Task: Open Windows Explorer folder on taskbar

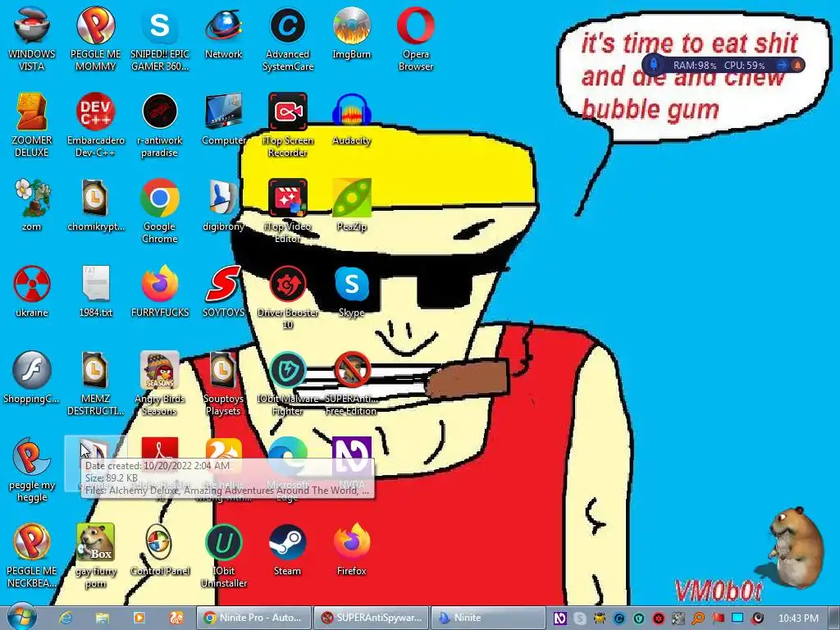Action: 103,618
